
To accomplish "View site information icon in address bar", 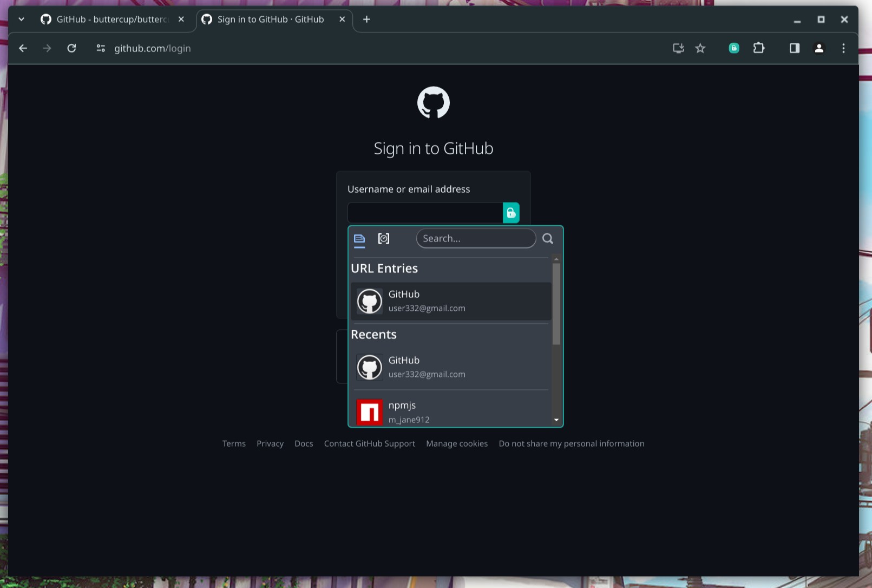I will pyautogui.click(x=101, y=48).
